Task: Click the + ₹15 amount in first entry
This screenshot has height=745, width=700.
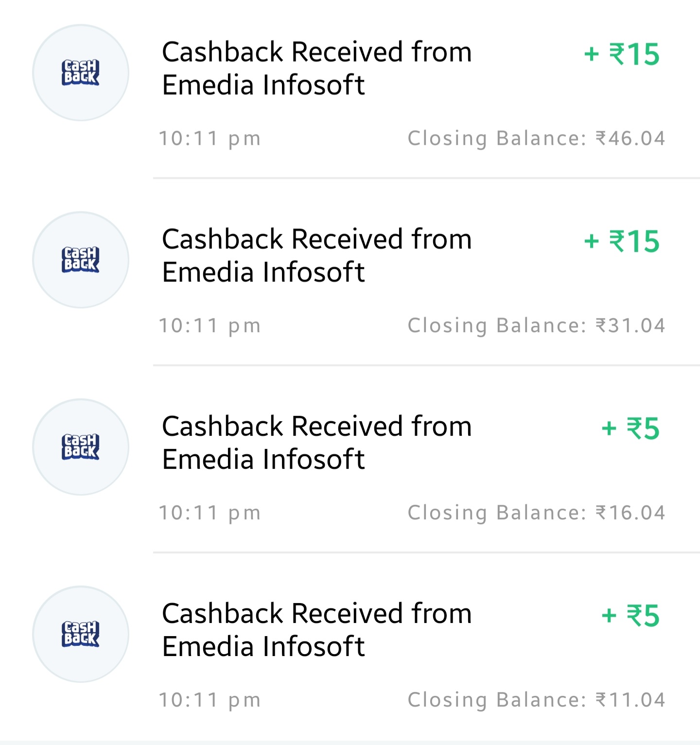Action: coord(622,54)
